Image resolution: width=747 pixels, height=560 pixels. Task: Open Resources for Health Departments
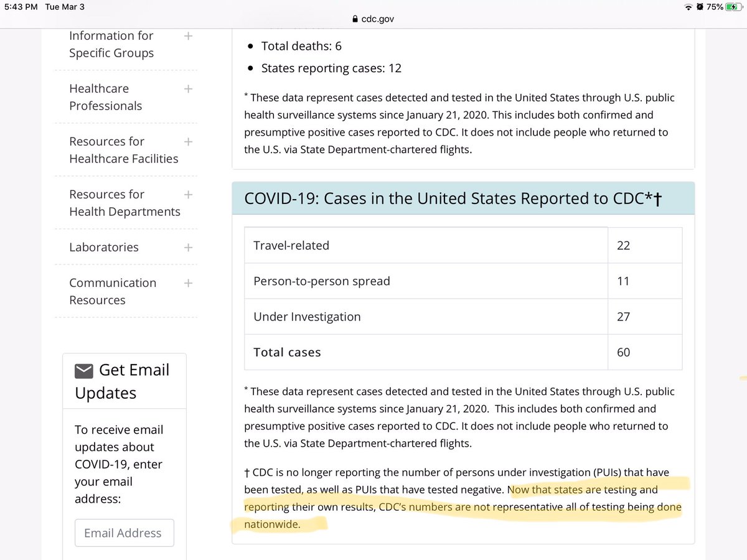click(x=125, y=203)
